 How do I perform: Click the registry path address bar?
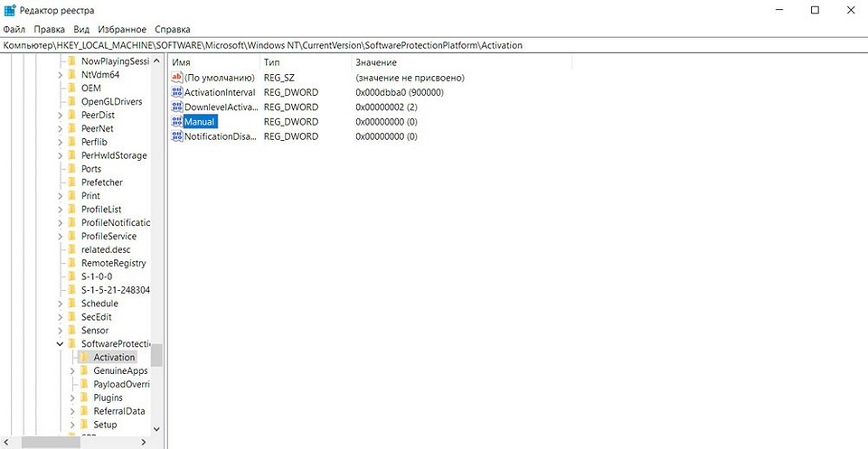pyautogui.click(x=434, y=45)
